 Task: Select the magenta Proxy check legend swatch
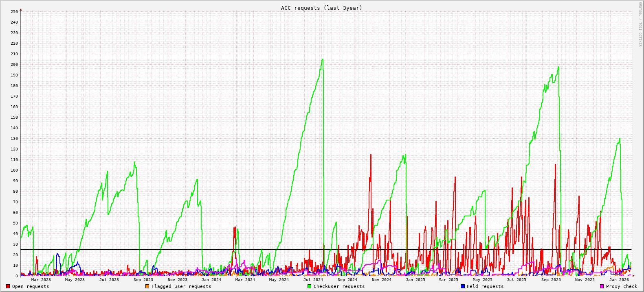(602, 286)
